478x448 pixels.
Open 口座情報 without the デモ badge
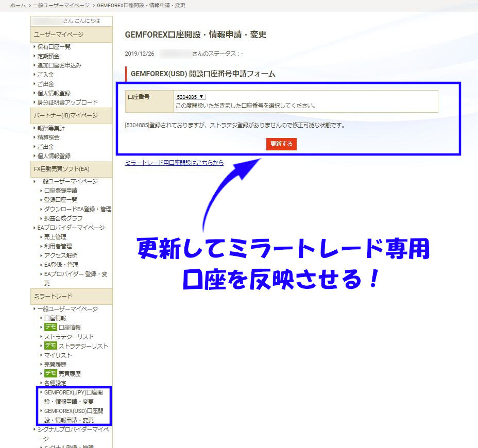click(55, 318)
